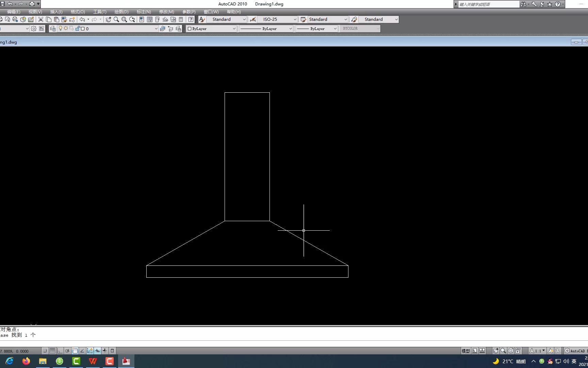Click the Make Object's Layer Current icon

click(163, 29)
